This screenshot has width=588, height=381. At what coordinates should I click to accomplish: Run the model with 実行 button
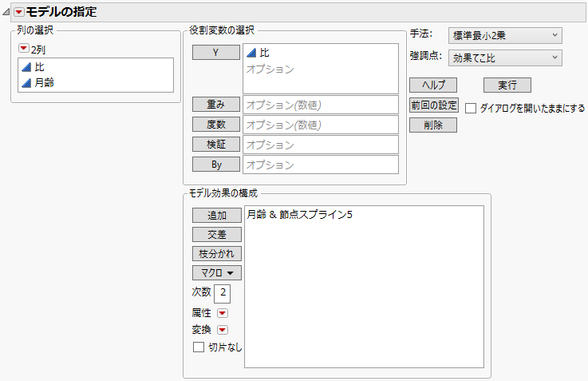507,85
